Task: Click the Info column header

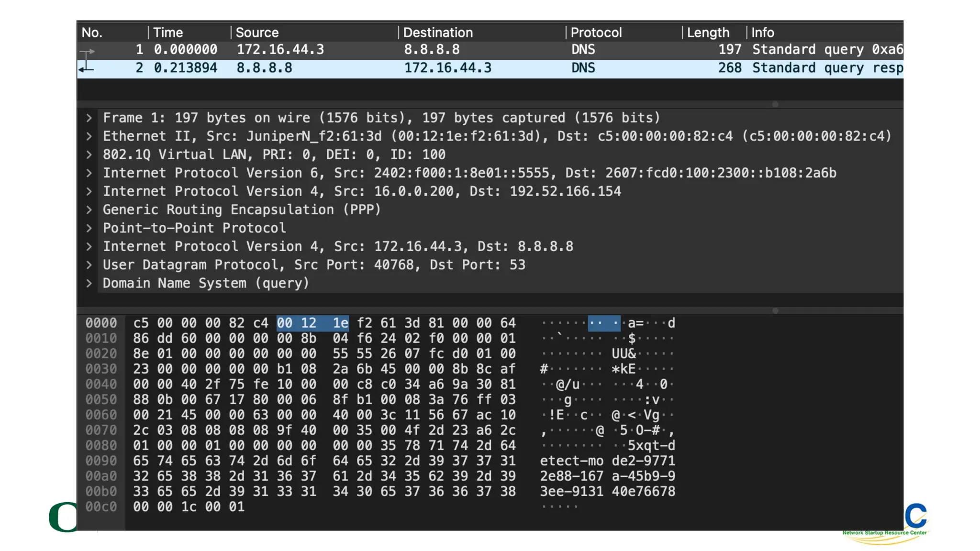Action: point(762,33)
